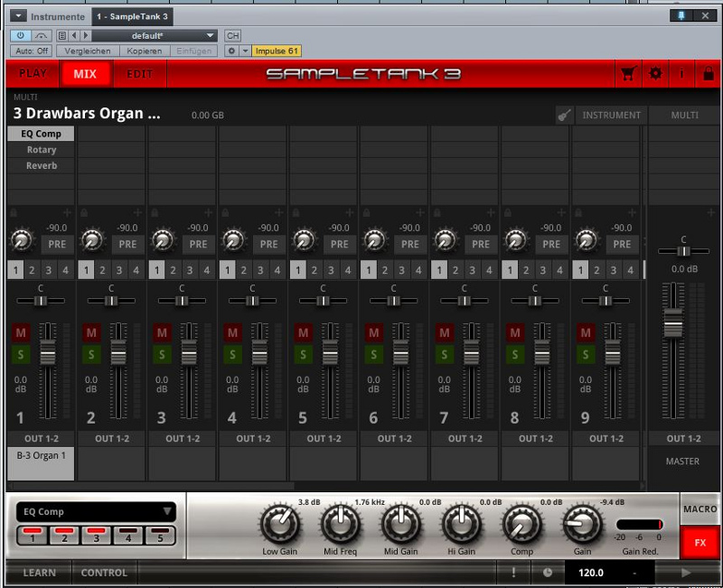Open the default preset dropdown
The width and height of the screenshot is (723, 588).
pyautogui.click(x=155, y=35)
